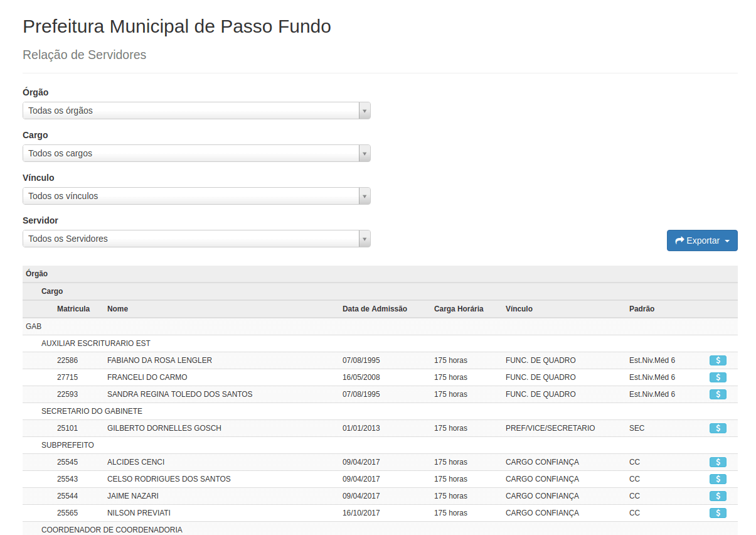Click the name FABIANO DA ROSA LENGLER
This screenshot has height=535, width=756.
[x=159, y=360]
